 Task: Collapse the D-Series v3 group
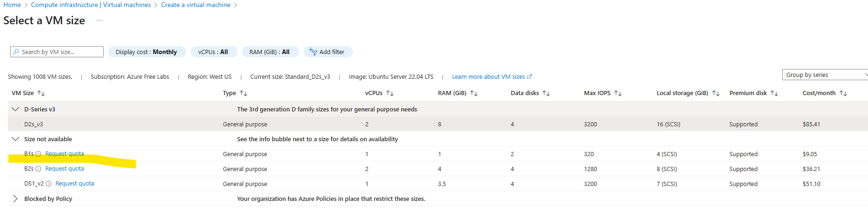(x=15, y=109)
